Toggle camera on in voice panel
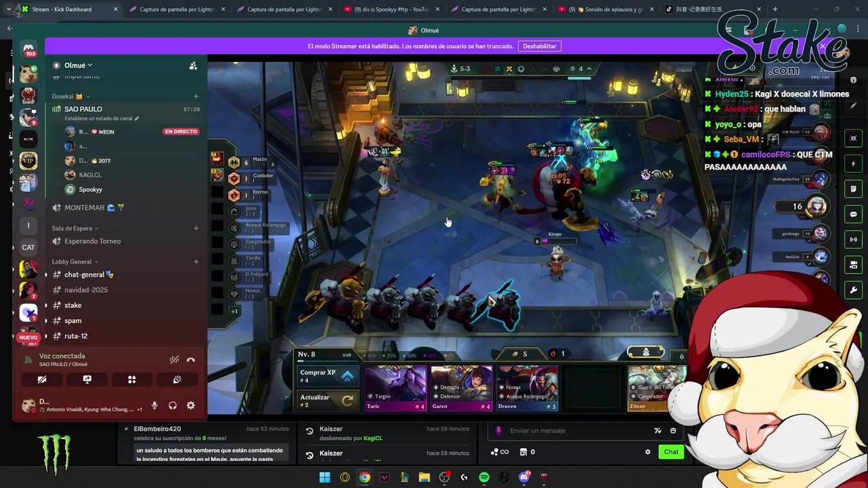The image size is (868, 488). pyautogui.click(x=42, y=380)
